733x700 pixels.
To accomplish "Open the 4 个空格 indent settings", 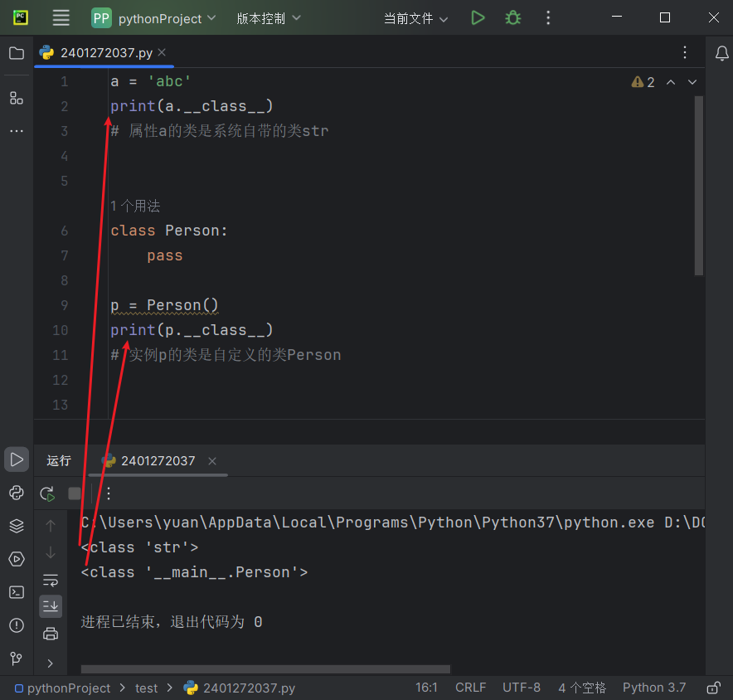I will click(x=582, y=688).
